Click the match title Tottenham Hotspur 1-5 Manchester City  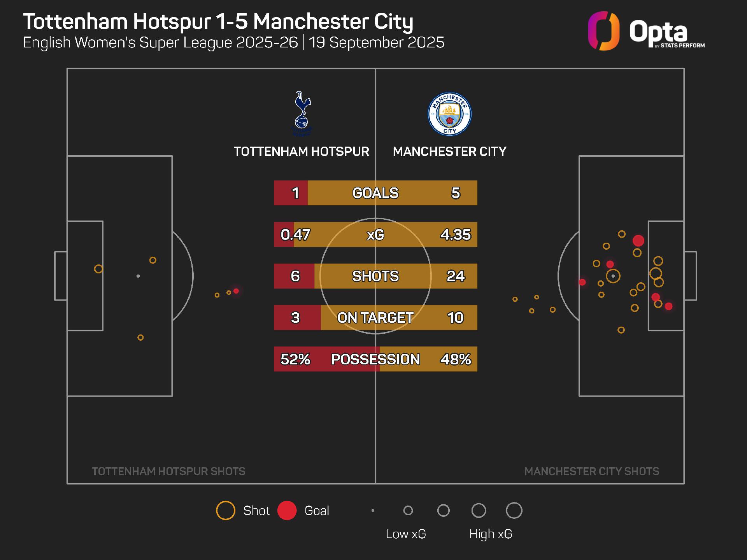point(218,21)
